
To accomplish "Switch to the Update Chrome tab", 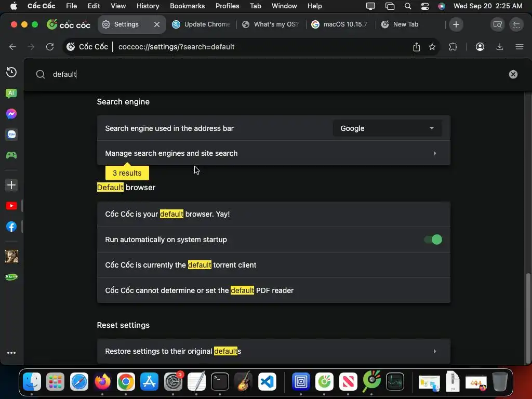I will coord(201,24).
